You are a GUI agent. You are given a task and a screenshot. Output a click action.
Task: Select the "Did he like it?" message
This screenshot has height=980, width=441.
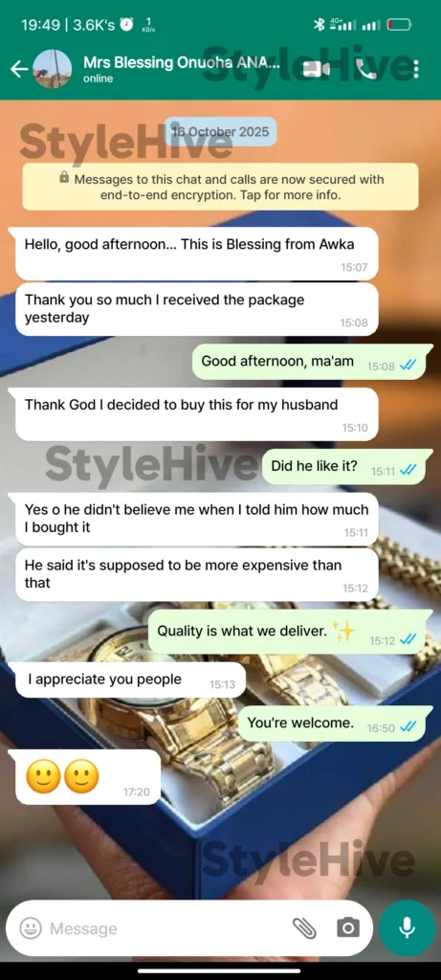343,467
